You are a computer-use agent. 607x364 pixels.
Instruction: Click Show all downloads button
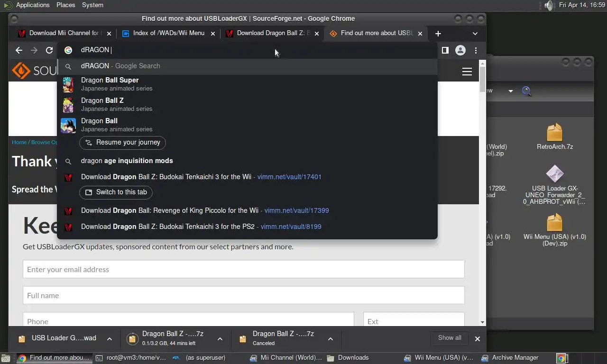click(449, 338)
